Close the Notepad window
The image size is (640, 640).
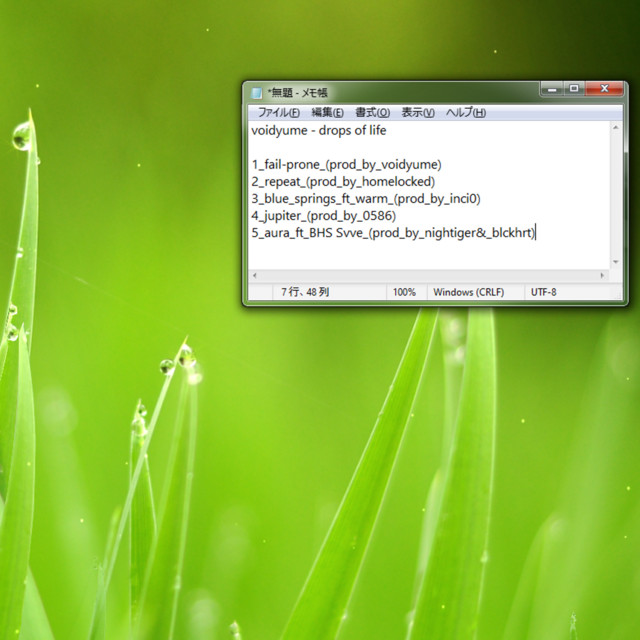(602, 89)
